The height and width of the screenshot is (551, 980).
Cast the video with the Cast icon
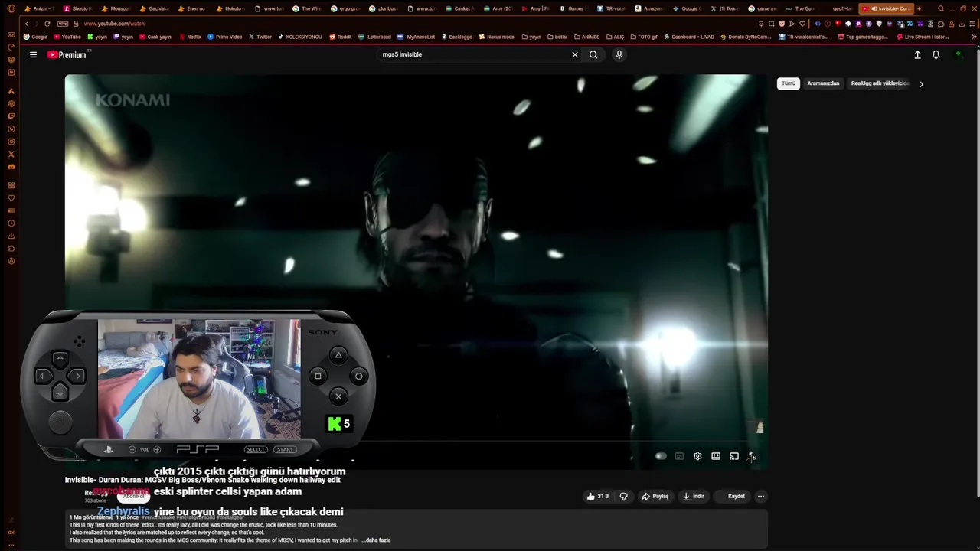pos(734,456)
